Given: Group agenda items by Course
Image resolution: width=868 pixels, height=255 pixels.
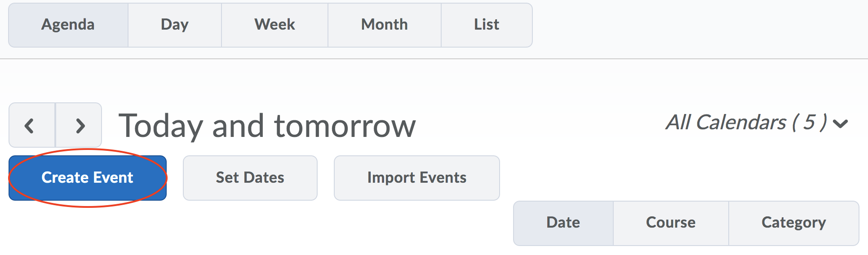Looking at the screenshot, I should [x=671, y=223].
